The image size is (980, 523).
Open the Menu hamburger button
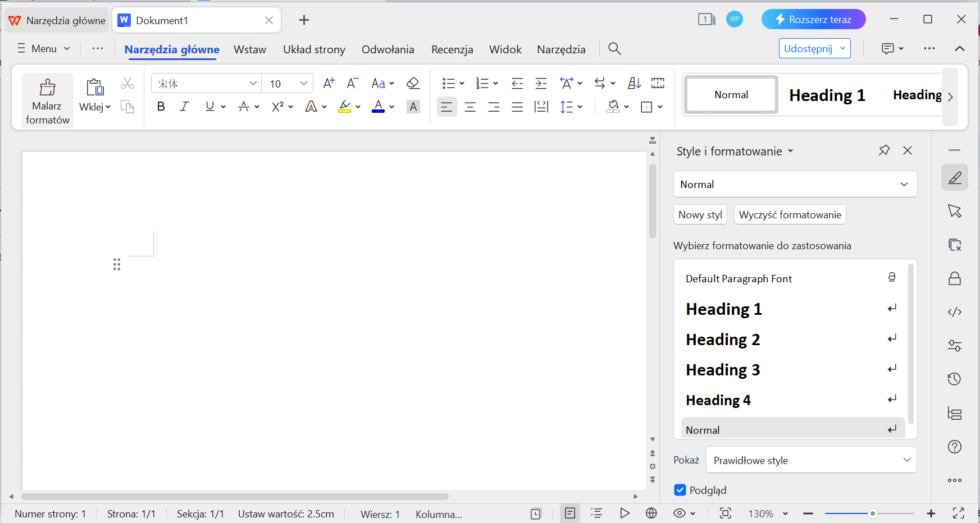pyautogui.click(x=44, y=49)
